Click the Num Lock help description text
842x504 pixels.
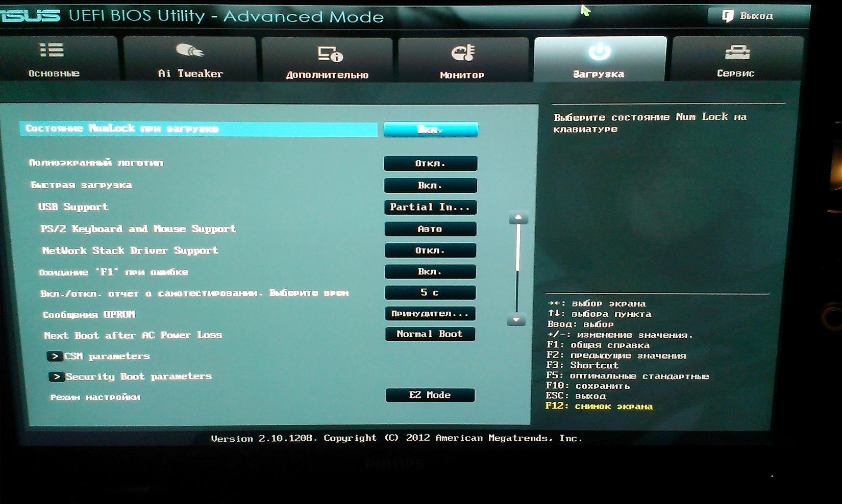[x=650, y=123]
